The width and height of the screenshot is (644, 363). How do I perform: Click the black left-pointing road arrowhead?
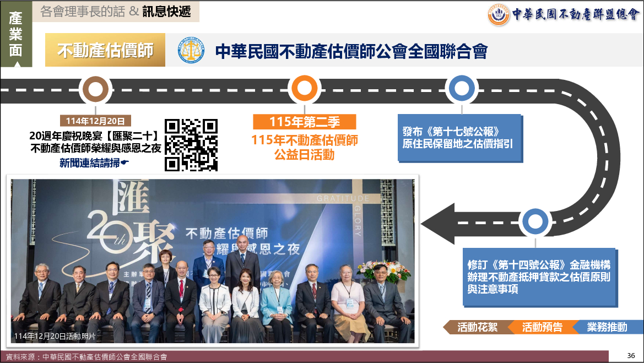[439, 223]
